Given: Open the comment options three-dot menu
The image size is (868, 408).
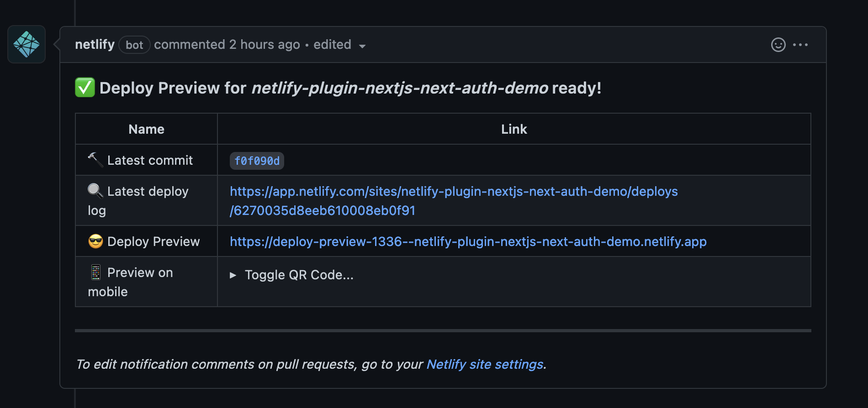Looking at the screenshot, I should [x=800, y=45].
